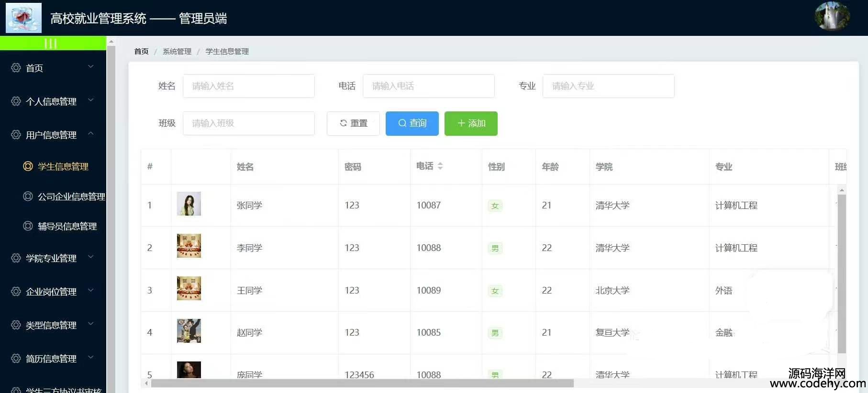
Task: Open photo thumbnail of 张同学
Action: 189,204
